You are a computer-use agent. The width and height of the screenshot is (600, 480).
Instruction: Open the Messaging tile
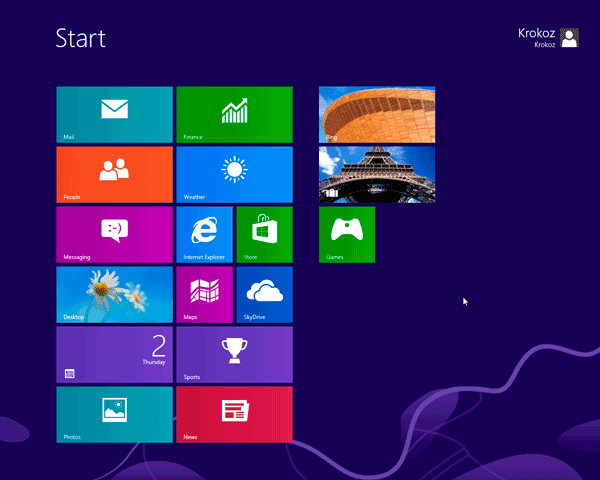[x=114, y=235]
